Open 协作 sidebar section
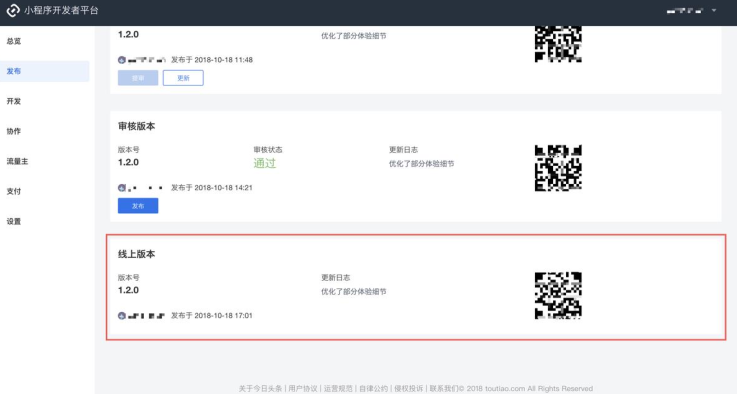 [14, 131]
